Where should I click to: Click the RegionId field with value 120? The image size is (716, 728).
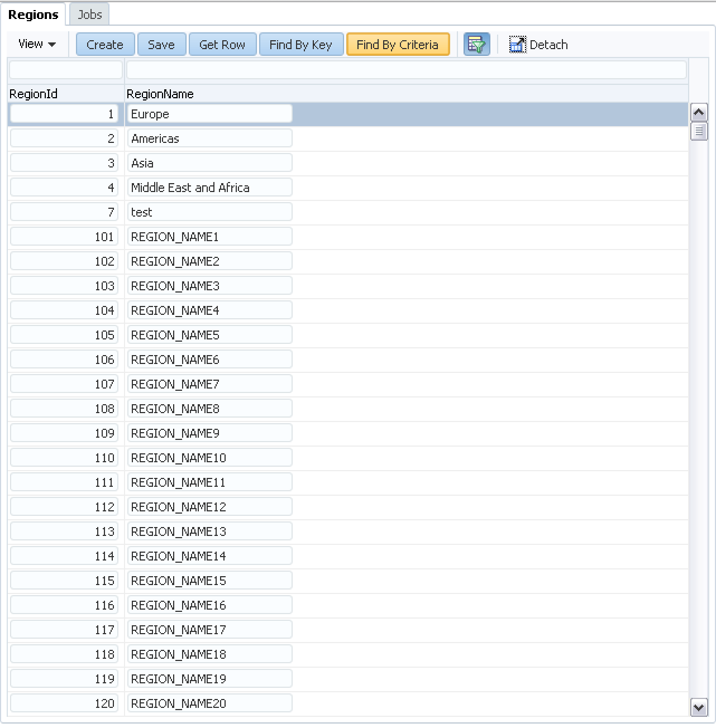point(64,703)
